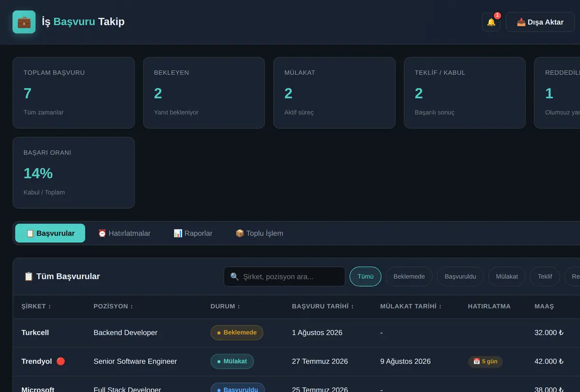
Task: Click the red dot beside Trendyol
Action: [60, 361]
